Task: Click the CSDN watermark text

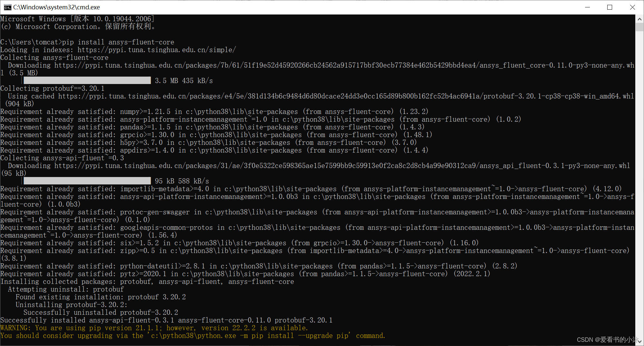Action: (x=607, y=339)
